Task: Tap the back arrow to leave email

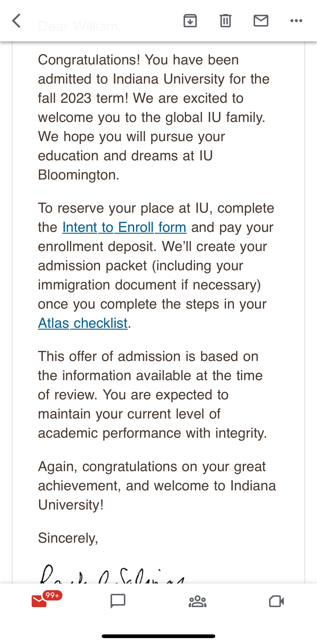Action: (16, 21)
